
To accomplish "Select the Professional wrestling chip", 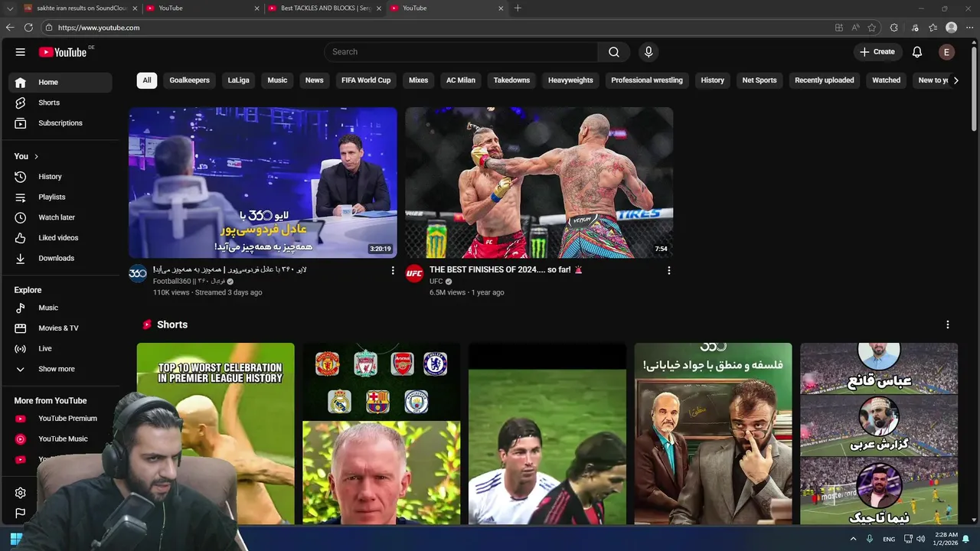I will pos(647,80).
